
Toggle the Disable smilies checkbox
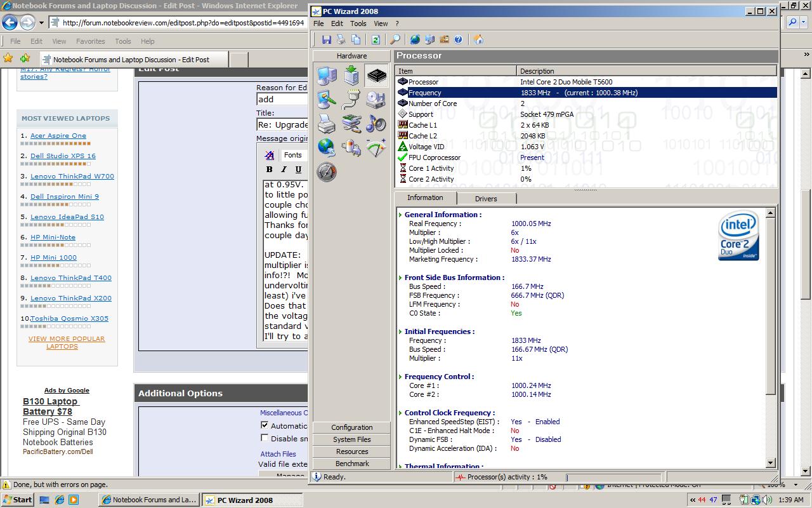point(265,438)
